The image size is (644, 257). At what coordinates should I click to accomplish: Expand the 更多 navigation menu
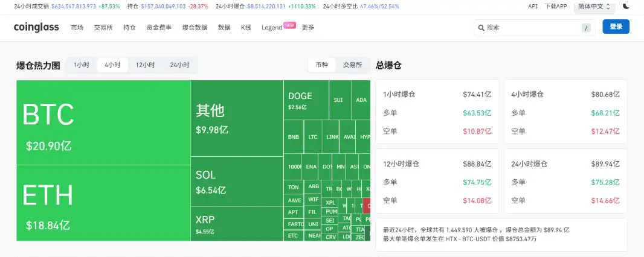pyautogui.click(x=308, y=27)
